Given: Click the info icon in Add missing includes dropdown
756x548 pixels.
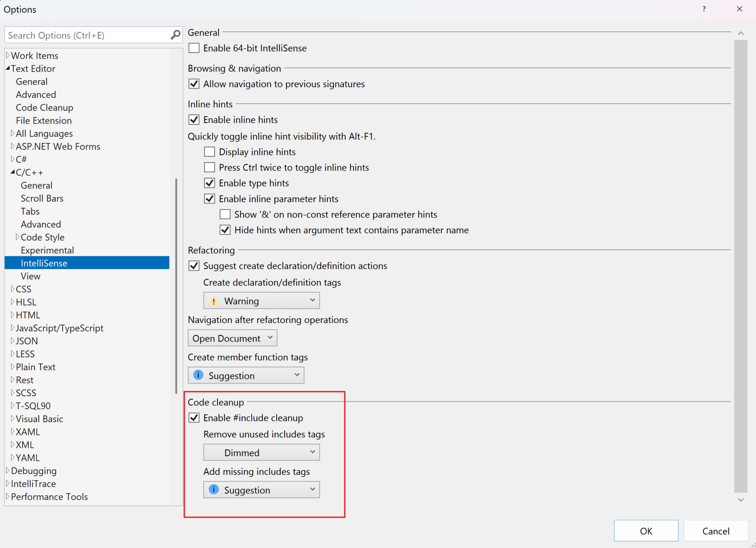Looking at the screenshot, I should 214,489.
